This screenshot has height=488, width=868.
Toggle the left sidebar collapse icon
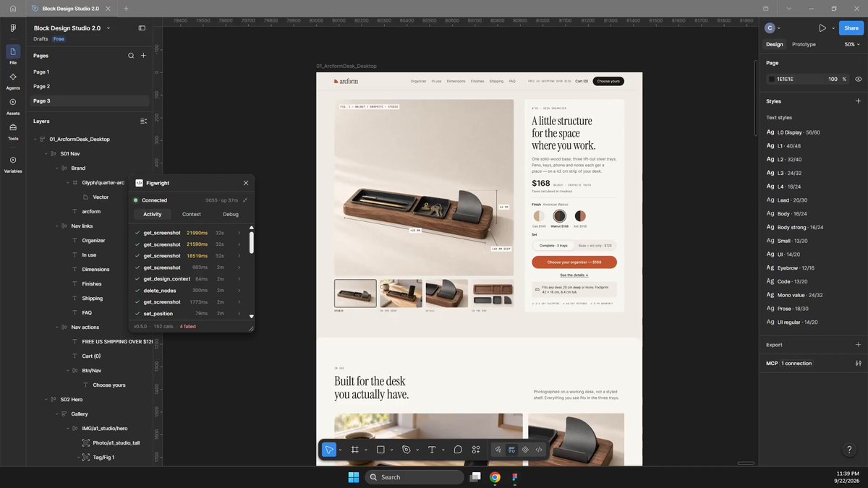tap(142, 28)
